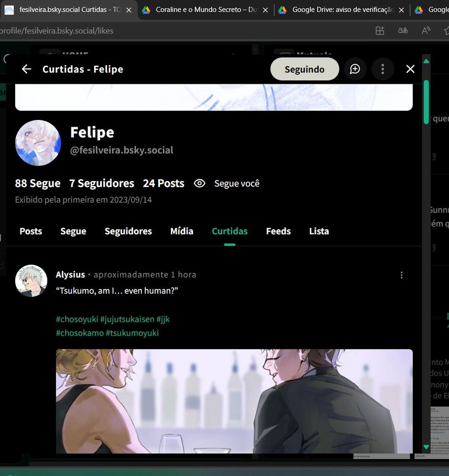This screenshot has height=476, width=449.
Task: Switch to Google Drive aviso de verificação tab
Action: (342, 10)
